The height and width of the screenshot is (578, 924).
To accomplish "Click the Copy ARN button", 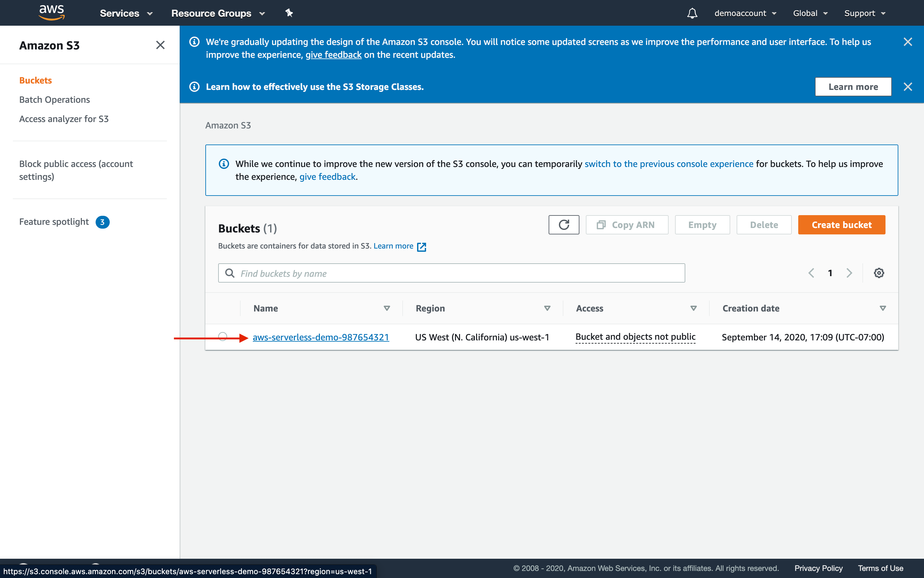I will point(627,225).
